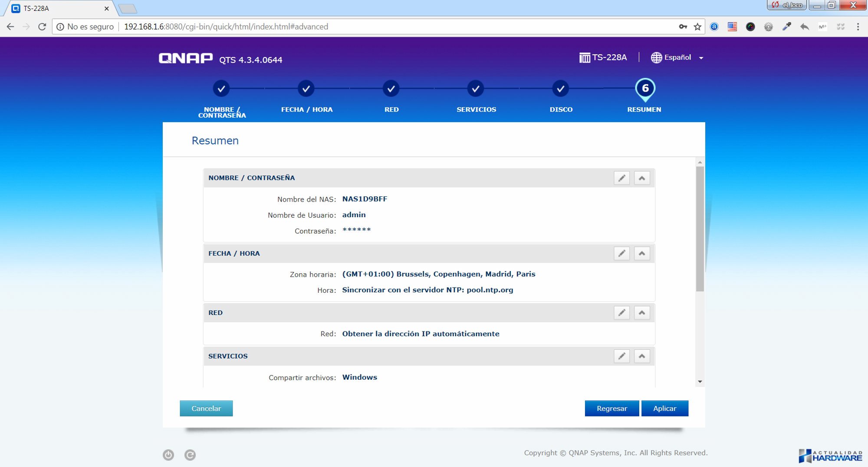Open the Español language dropdown
This screenshot has width=868, height=467.
pos(677,57)
